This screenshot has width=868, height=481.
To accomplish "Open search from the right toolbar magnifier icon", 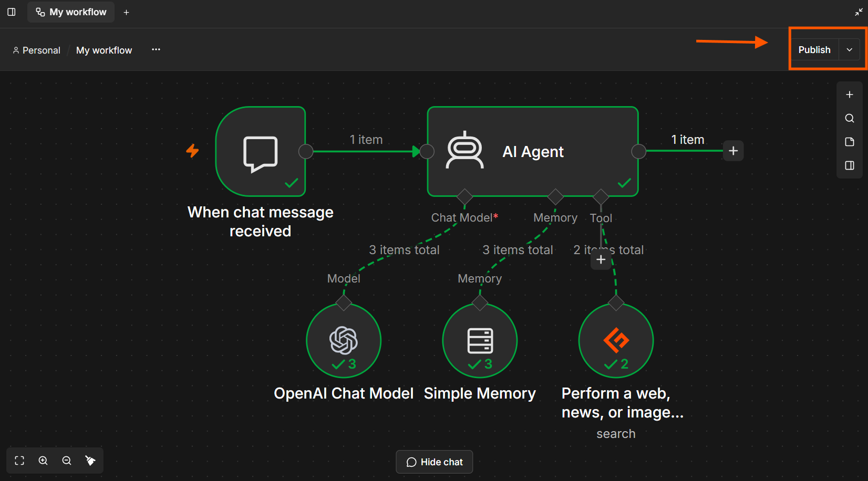I will click(850, 118).
